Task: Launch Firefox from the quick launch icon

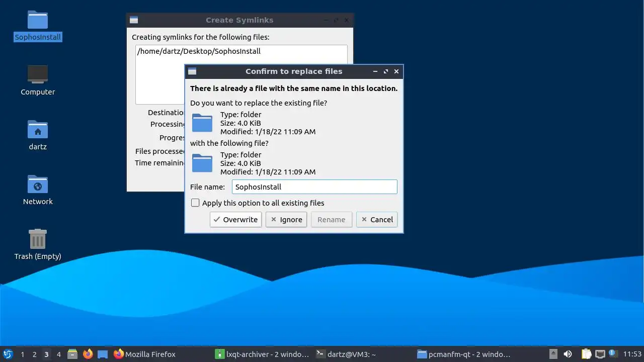Action: point(88,354)
